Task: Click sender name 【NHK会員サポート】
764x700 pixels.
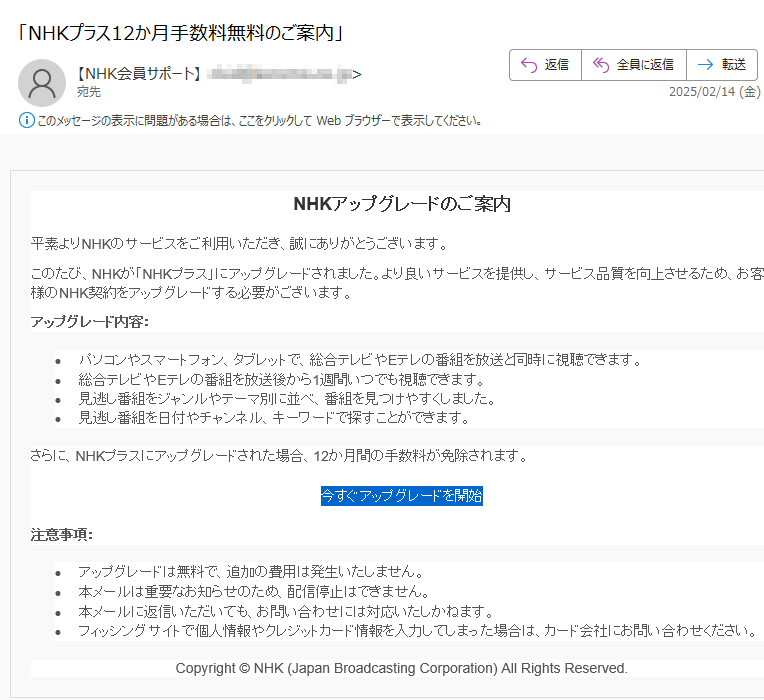Action: pyautogui.click(x=138, y=74)
